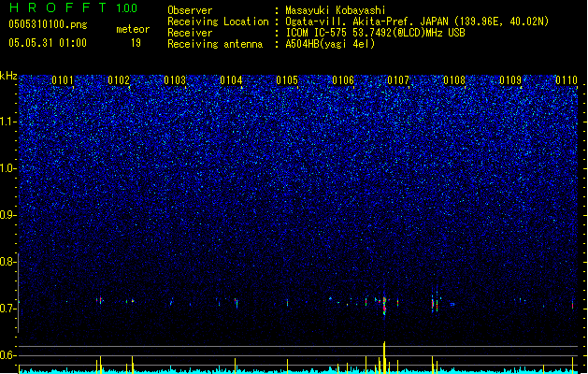Click the Observer label
The image size is (588, 374).
[190, 10]
